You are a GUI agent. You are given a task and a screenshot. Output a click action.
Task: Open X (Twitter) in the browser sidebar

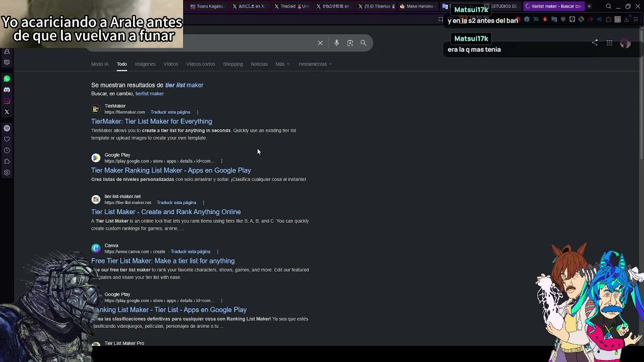click(x=7, y=112)
